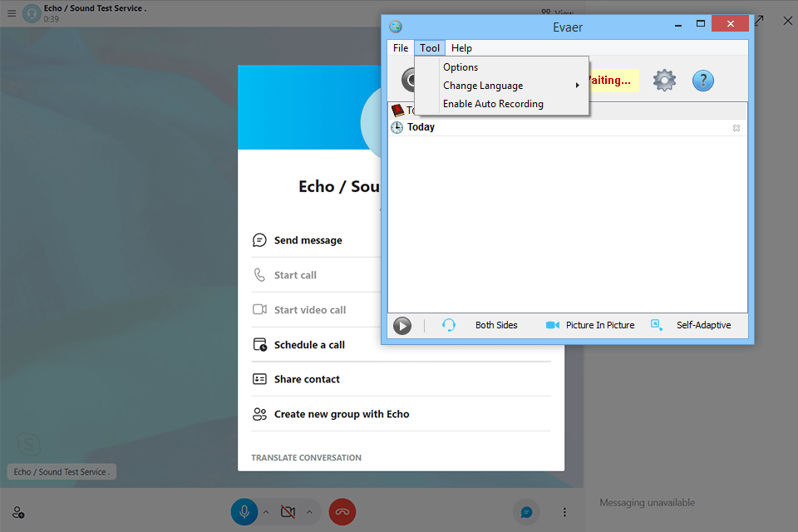The image size is (798, 532).
Task: Click the Start call phone icon
Action: 259,275
